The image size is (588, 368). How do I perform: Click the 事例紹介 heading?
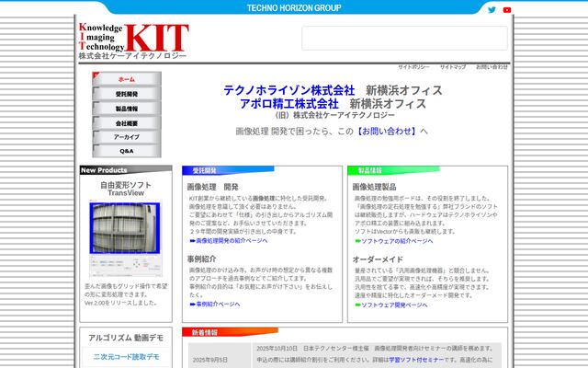click(202, 259)
